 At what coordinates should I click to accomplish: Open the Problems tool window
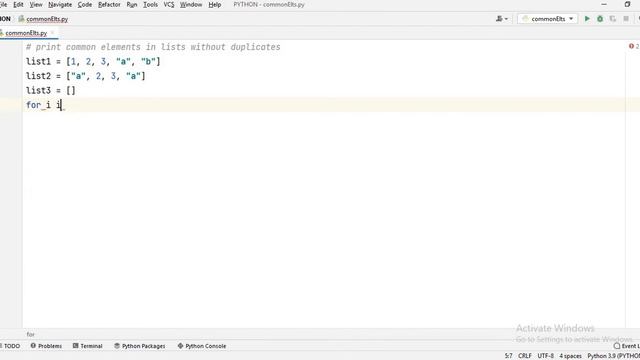(46, 346)
